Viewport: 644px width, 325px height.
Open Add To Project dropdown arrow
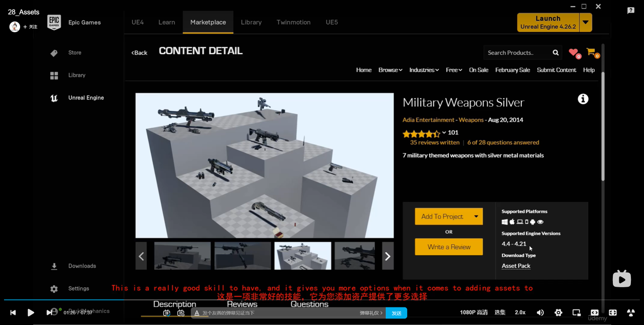(476, 217)
